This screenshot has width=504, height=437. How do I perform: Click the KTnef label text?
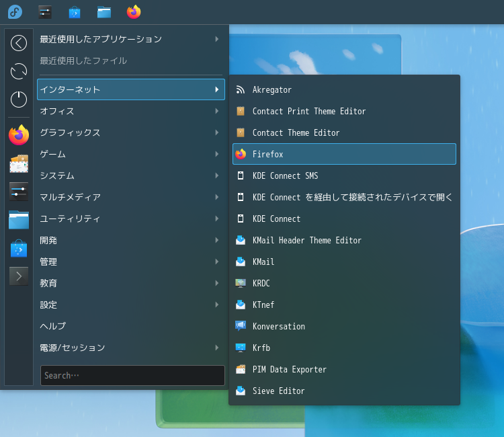tap(263, 305)
